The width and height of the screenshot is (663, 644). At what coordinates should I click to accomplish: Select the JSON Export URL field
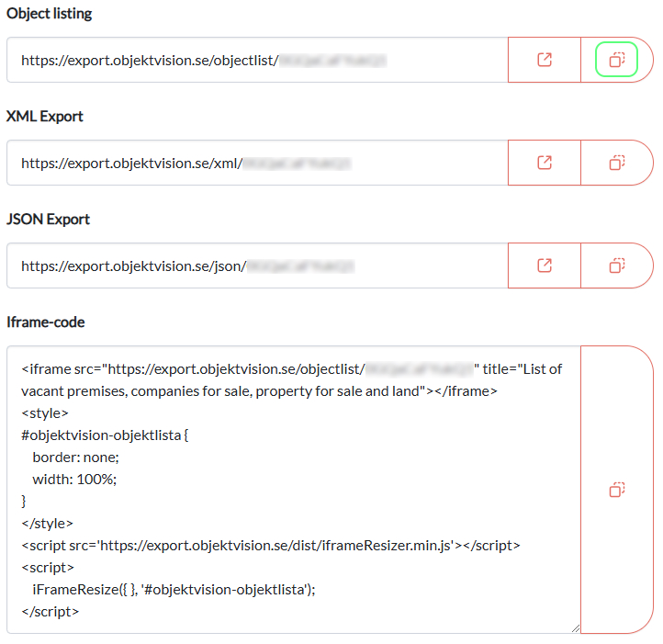pyautogui.click(x=257, y=266)
